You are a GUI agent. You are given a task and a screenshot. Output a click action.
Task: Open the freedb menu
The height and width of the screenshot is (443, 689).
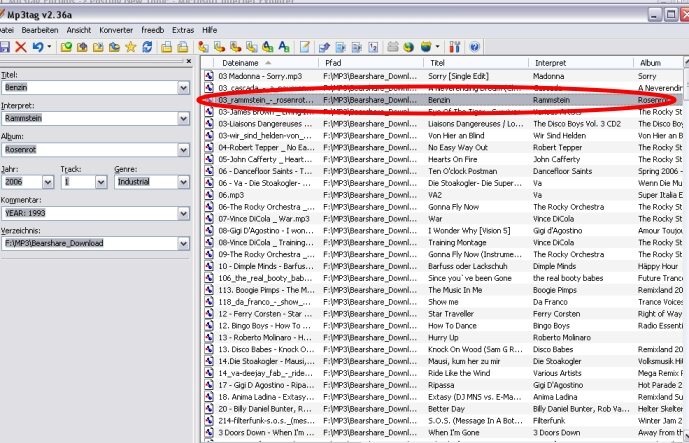pos(152,30)
